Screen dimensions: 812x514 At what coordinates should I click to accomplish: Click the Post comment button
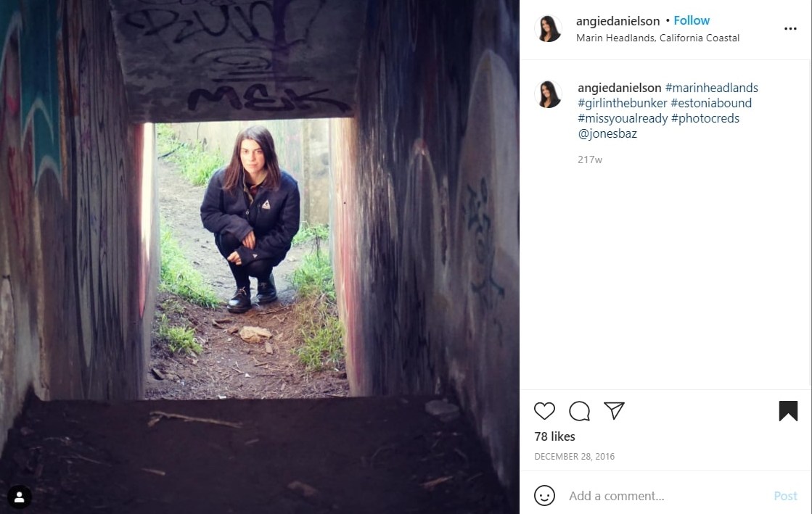785,496
